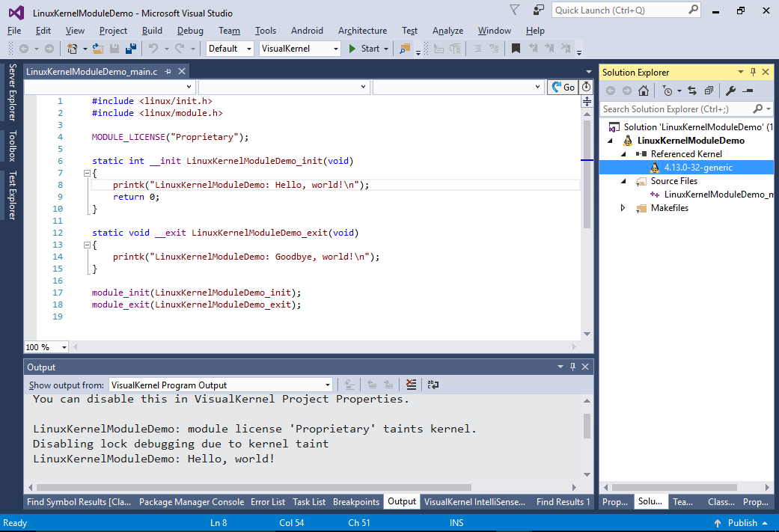The width and height of the screenshot is (779, 532).
Task: Click the Open File folder icon
Action: 98,48
